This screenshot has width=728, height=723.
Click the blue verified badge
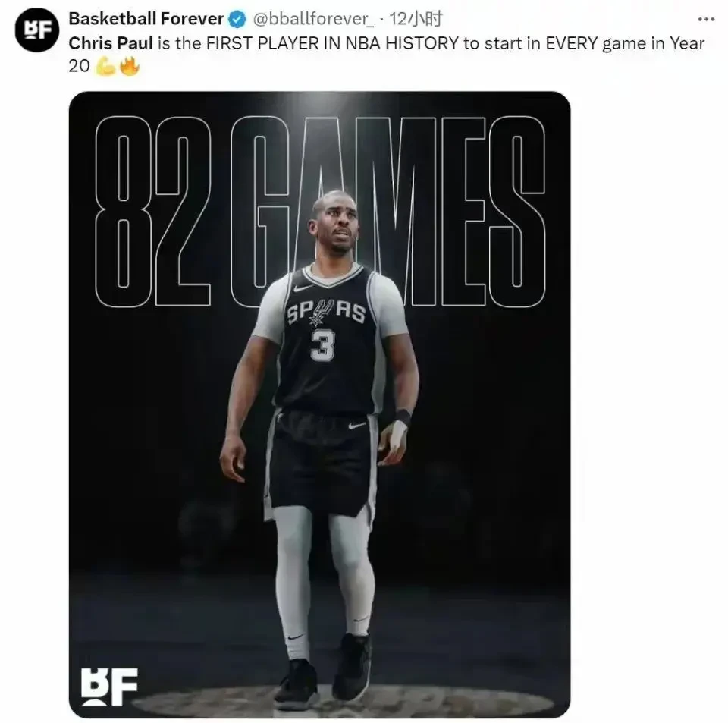pyautogui.click(x=238, y=20)
